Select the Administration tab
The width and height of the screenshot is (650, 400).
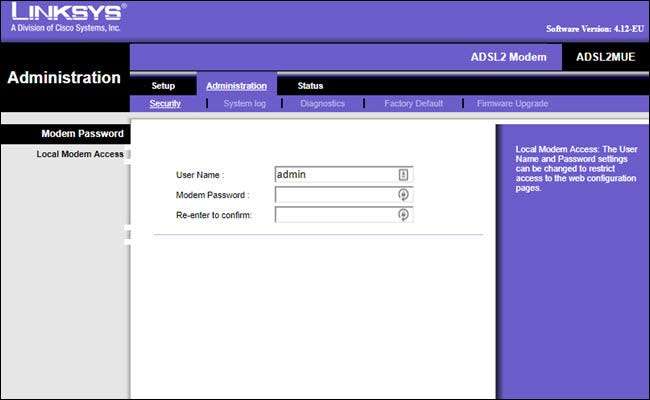(236, 86)
